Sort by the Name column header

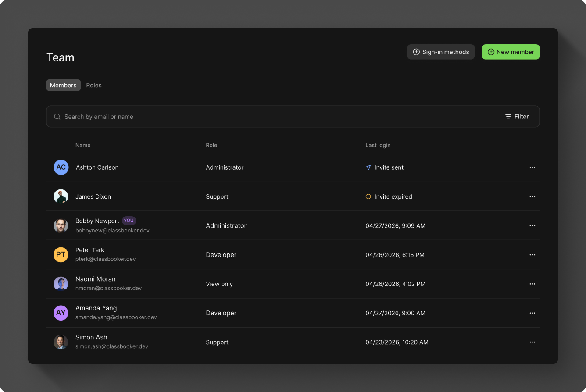tap(83, 145)
